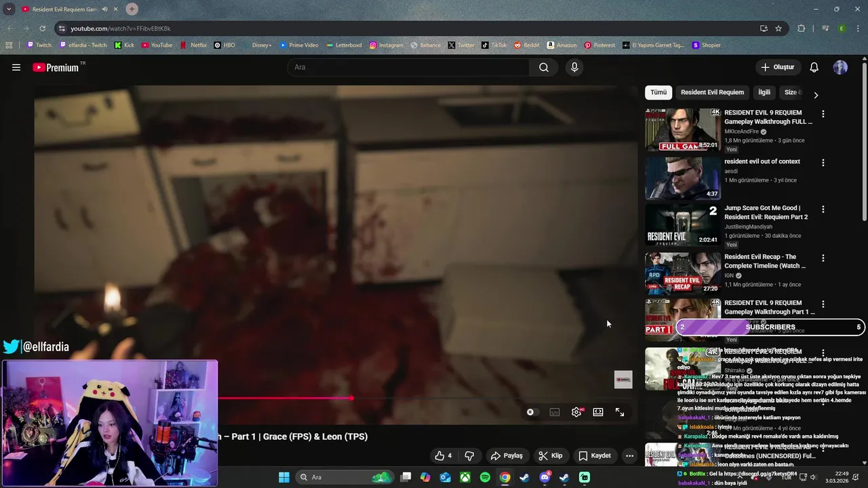
Task: Open the Windows Start menu
Action: tap(284, 477)
